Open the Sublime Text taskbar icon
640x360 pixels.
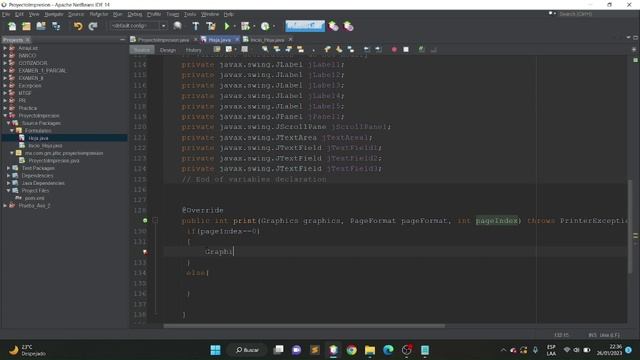click(315, 350)
